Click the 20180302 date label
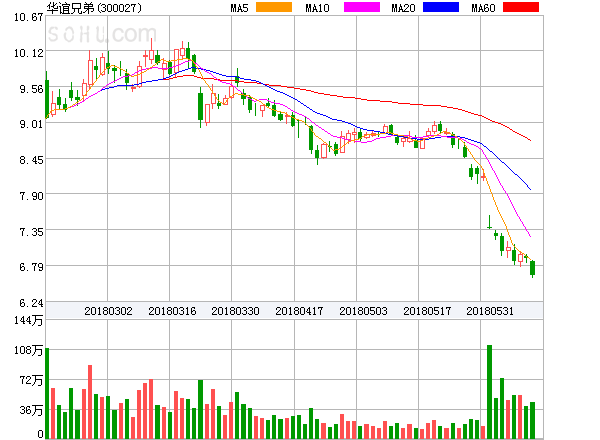This screenshot has height=440, width=600. pos(108,311)
